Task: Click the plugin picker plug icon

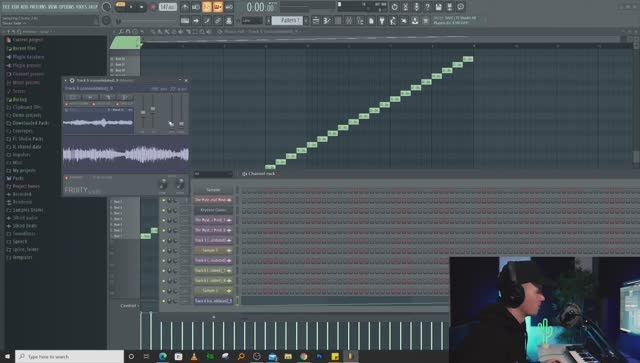Action: [x=382, y=20]
